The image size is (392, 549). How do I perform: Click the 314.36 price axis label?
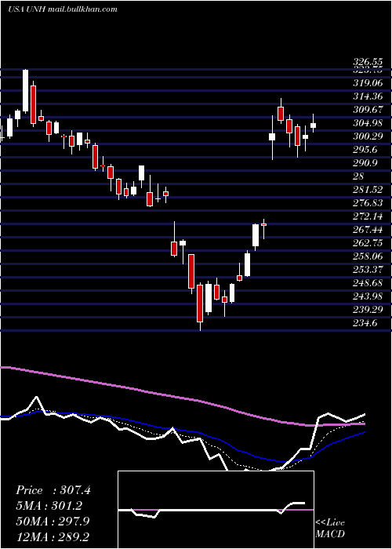coord(368,96)
